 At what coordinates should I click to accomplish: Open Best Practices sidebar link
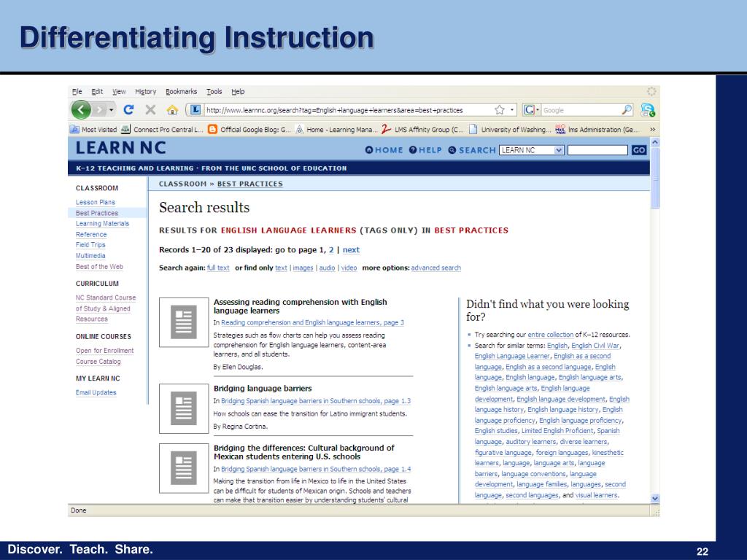[x=97, y=213]
